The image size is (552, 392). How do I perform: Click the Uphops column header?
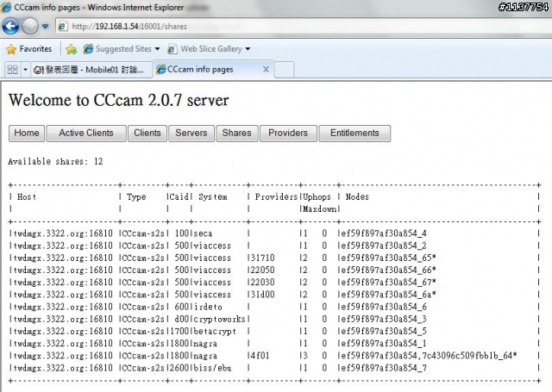(317, 197)
